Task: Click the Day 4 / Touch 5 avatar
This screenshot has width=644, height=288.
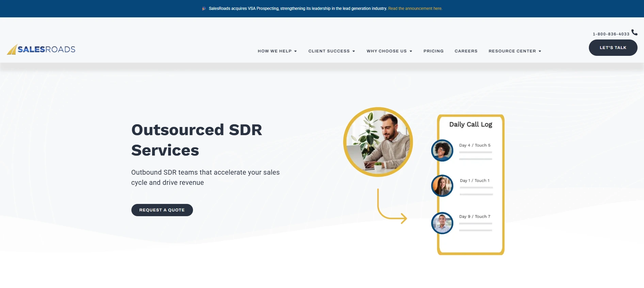Action: click(442, 150)
